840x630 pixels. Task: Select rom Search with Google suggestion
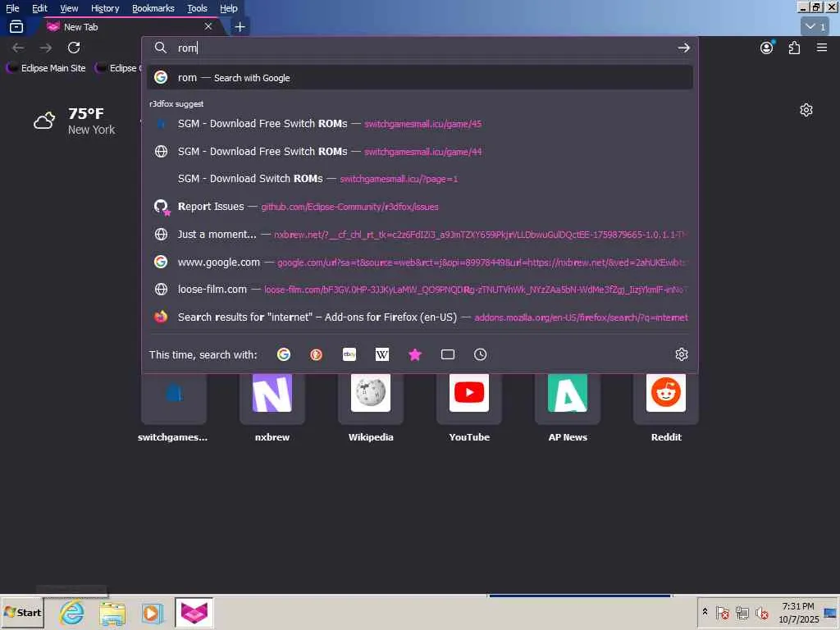point(420,78)
